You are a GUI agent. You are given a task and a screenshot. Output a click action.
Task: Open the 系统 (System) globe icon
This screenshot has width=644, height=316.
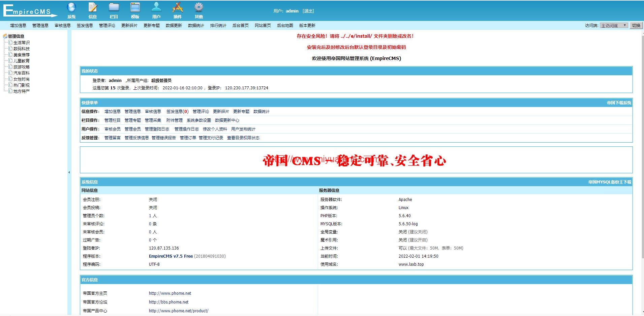[71, 7]
